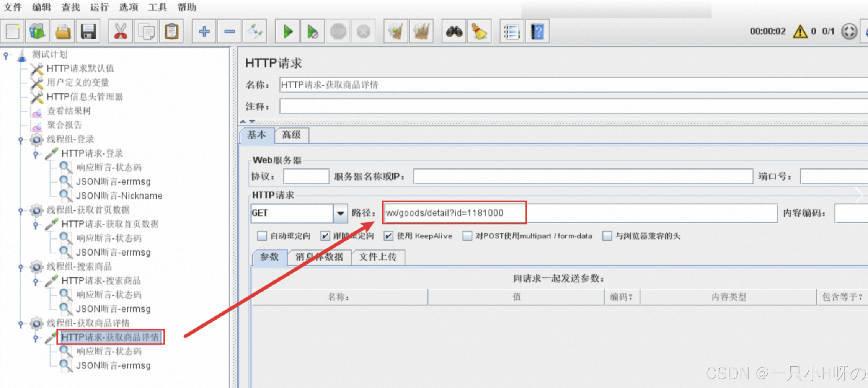Screen dimensions: 868x388
Task: Open the Templates icon in toolbar
Action: (38, 31)
